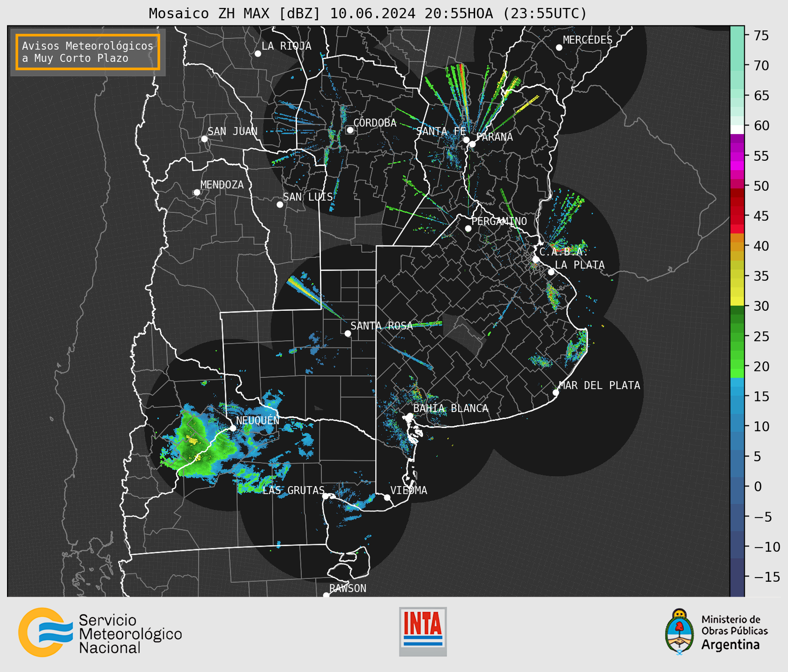Click the BAHÍA BLANCA city marker
This screenshot has width=788, height=672.
(410, 416)
